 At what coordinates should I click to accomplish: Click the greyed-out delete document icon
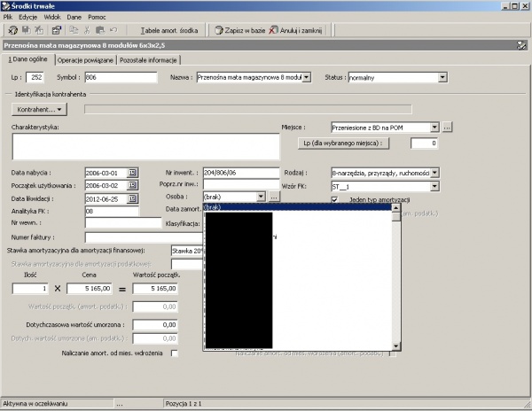(x=39, y=30)
